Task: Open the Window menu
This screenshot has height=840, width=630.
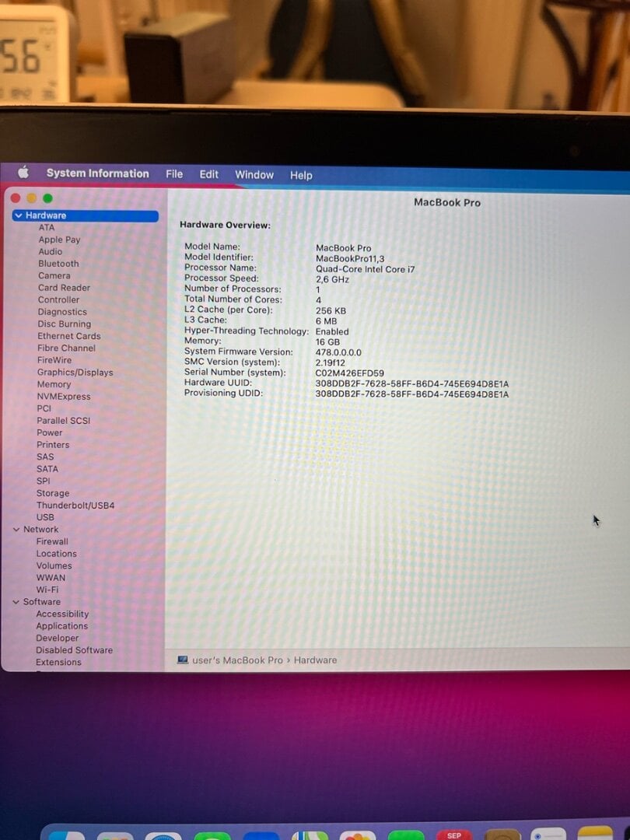Action: [x=254, y=175]
